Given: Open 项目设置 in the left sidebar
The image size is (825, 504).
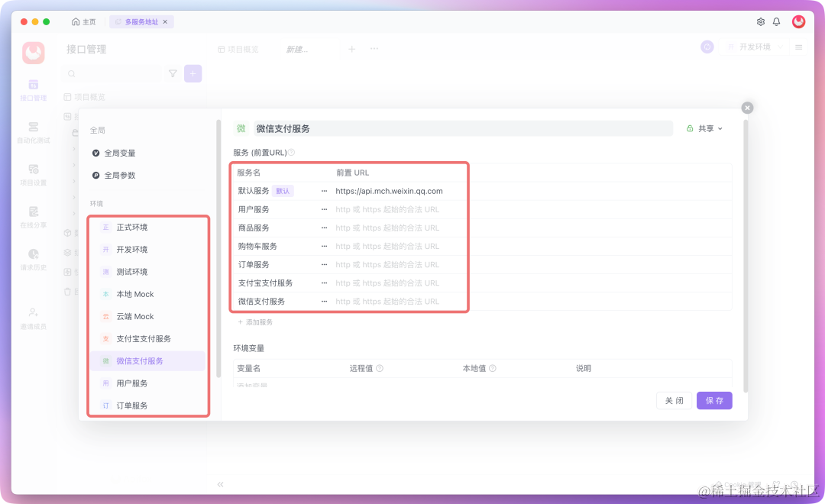Looking at the screenshot, I should point(33,175).
